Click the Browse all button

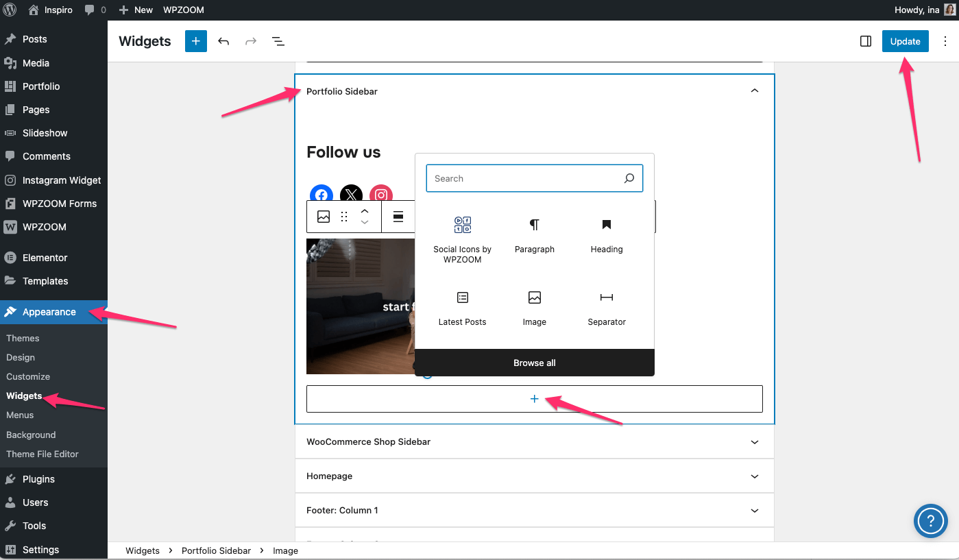click(535, 363)
